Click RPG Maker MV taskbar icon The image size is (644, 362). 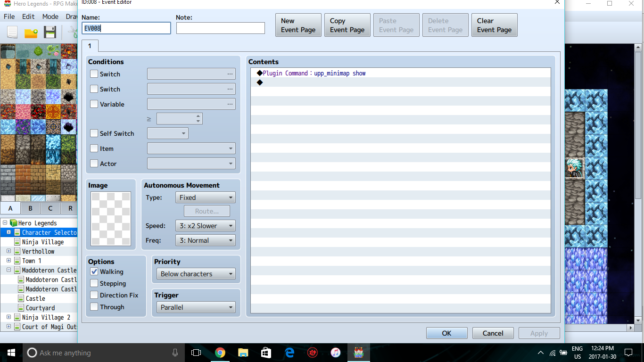(x=359, y=353)
